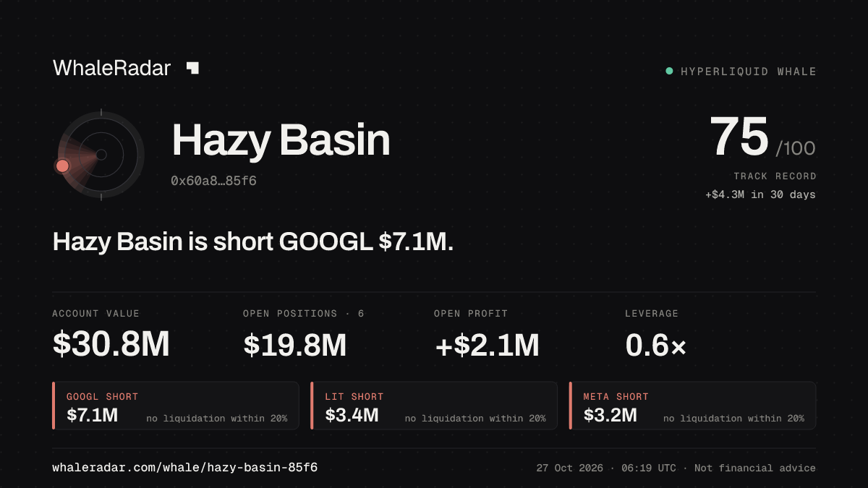Click the OPEN PROFIT label
This screenshot has width=868, height=488.
[471, 314]
